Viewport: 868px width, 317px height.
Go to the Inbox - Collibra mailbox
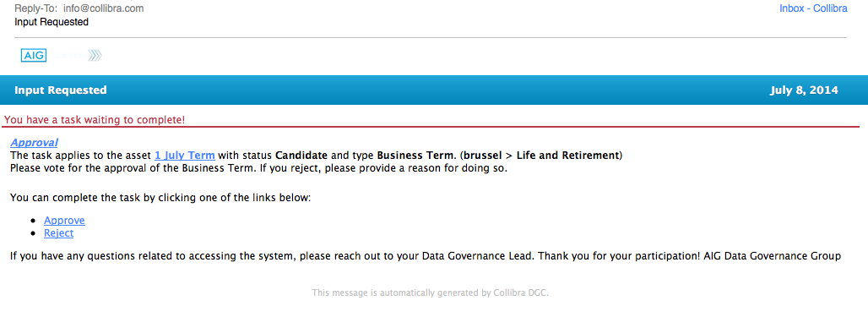coord(813,8)
